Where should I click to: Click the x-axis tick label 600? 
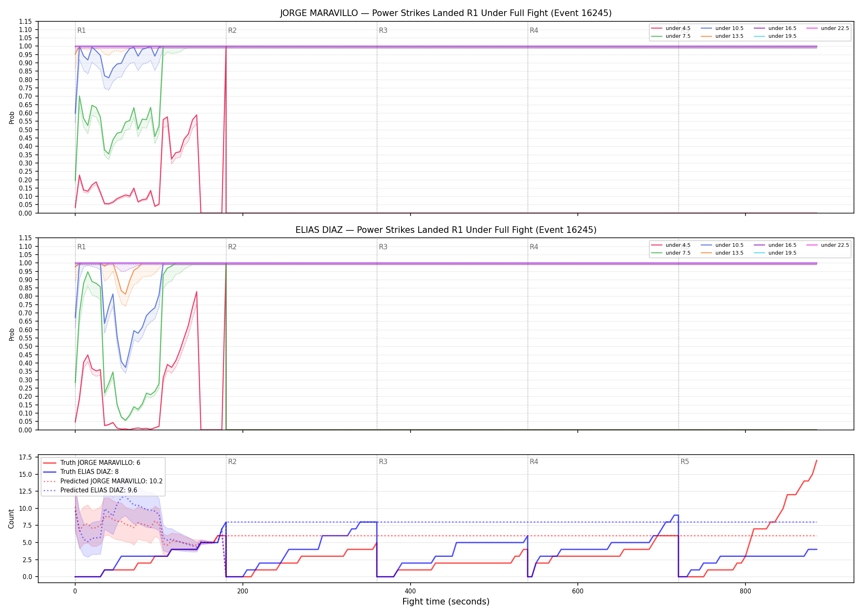tap(578, 591)
